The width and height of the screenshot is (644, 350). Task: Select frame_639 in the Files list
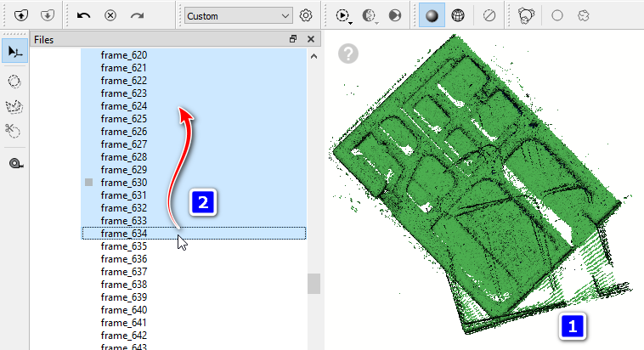click(x=124, y=297)
